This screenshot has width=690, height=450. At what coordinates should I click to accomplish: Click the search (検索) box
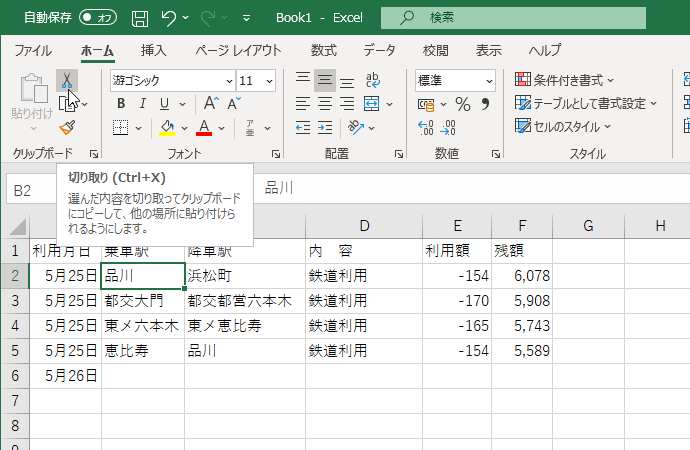(x=514, y=18)
